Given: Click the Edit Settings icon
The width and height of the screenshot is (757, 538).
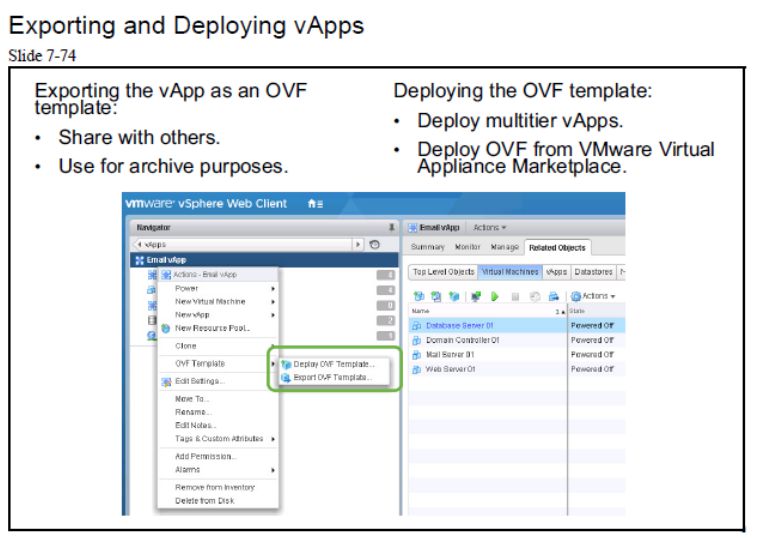Looking at the screenshot, I should pos(166,382).
